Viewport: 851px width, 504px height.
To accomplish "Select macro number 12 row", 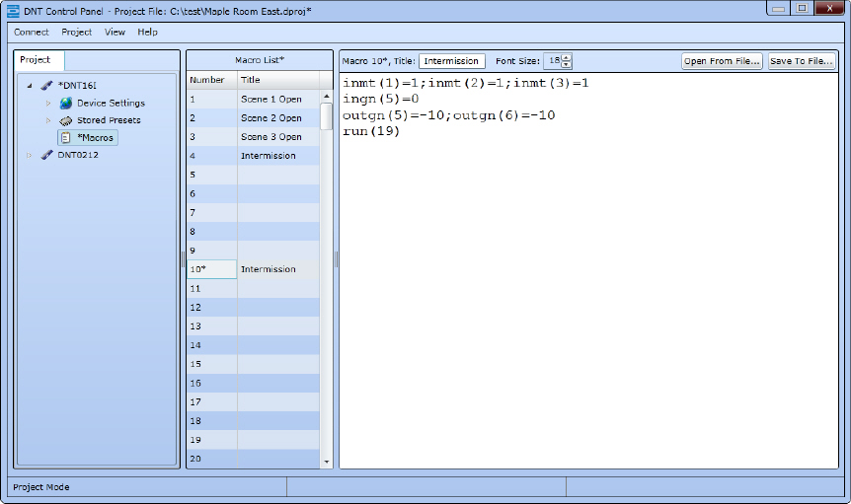I will (x=253, y=308).
